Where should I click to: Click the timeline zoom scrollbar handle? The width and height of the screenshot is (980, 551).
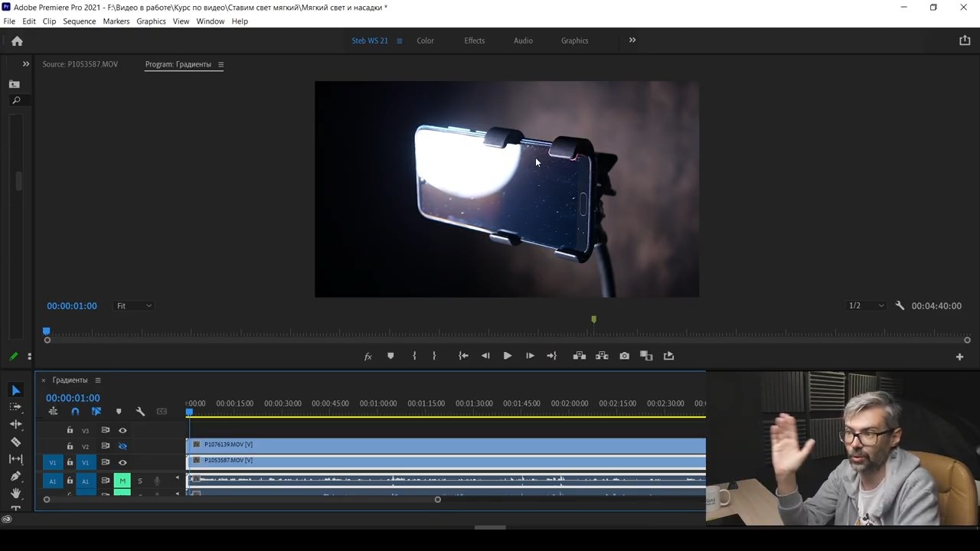438,500
